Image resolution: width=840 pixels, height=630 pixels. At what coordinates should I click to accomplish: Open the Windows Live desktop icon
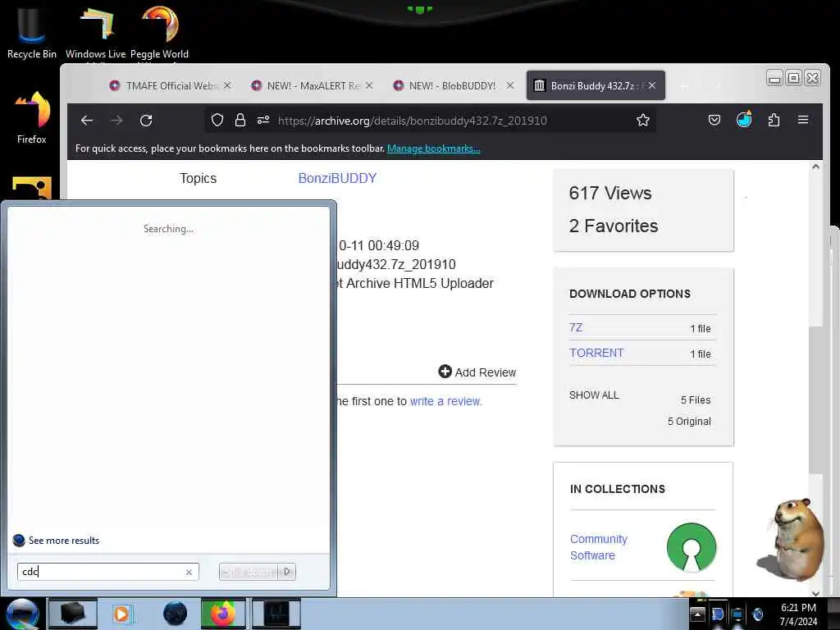click(x=95, y=32)
